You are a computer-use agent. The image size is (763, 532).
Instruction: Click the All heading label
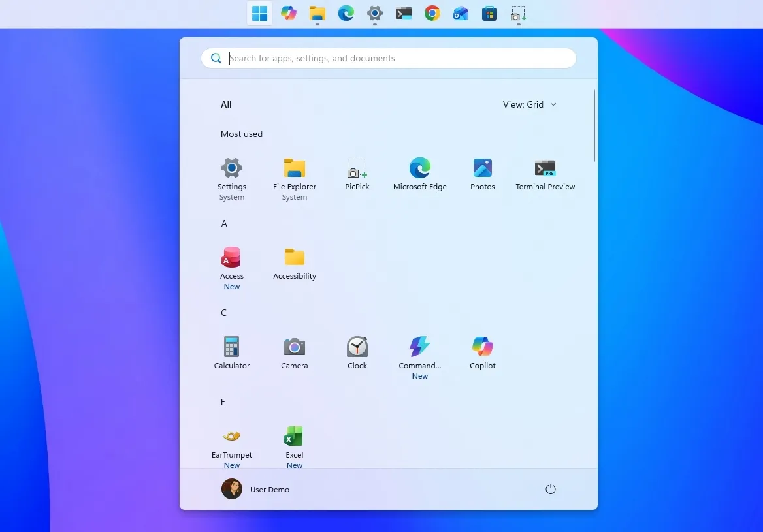coord(226,104)
